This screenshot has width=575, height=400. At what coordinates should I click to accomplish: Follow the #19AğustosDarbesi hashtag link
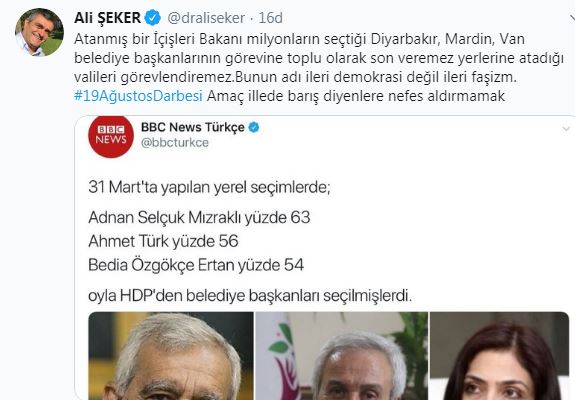[x=138, y=96]
